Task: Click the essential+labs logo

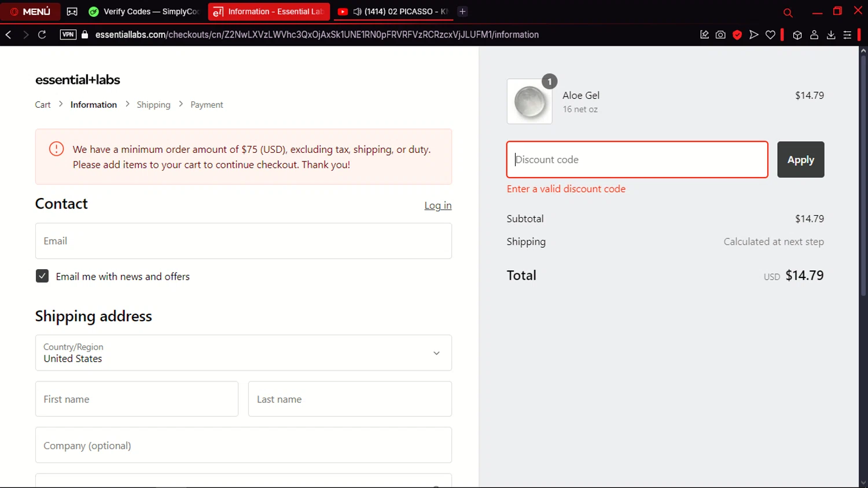Action: pyautogui.click(x=78, y=80)
